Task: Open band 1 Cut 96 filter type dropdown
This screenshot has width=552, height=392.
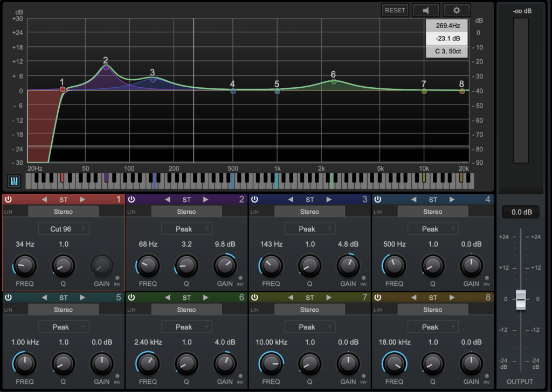Action: [64, 229]
